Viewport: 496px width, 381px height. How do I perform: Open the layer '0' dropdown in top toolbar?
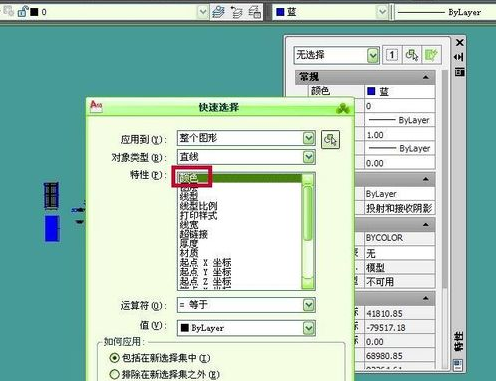pyautogui.click(x=202, y=12)
